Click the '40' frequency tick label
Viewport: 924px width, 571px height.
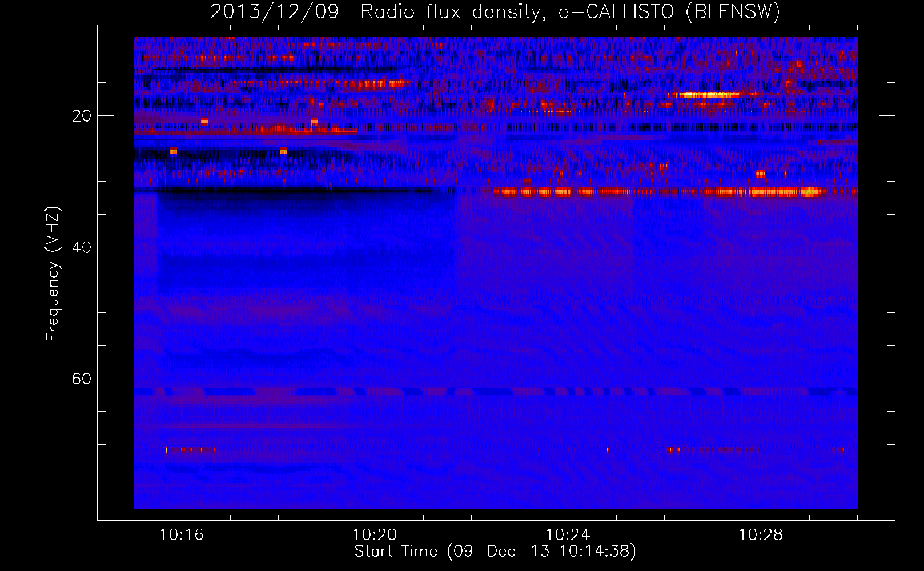82,247
